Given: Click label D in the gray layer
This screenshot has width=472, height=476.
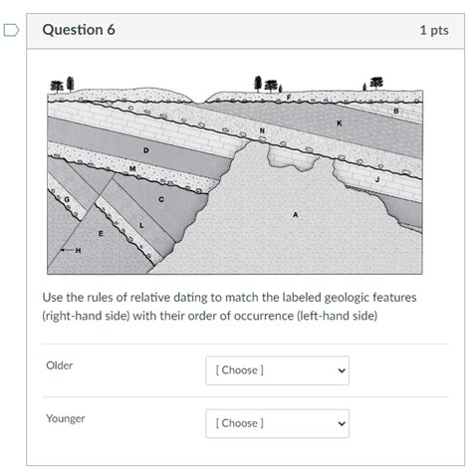Looking at the screenshot, I should [x=145, y=150].
